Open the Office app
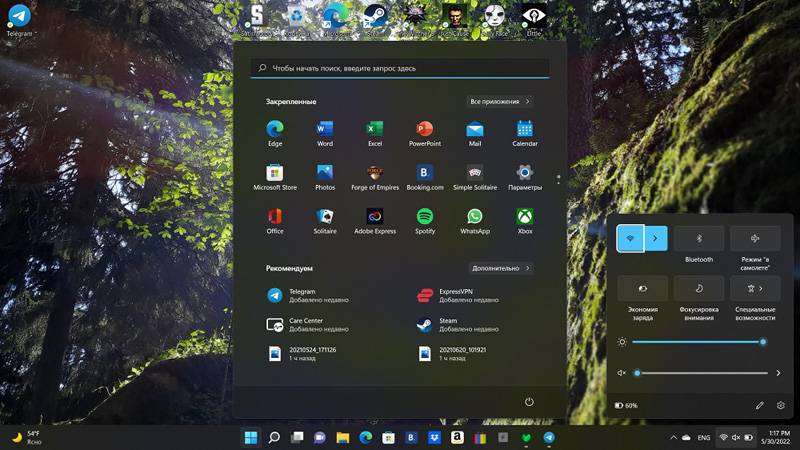The image size is (800, 450). click(274, 221)
